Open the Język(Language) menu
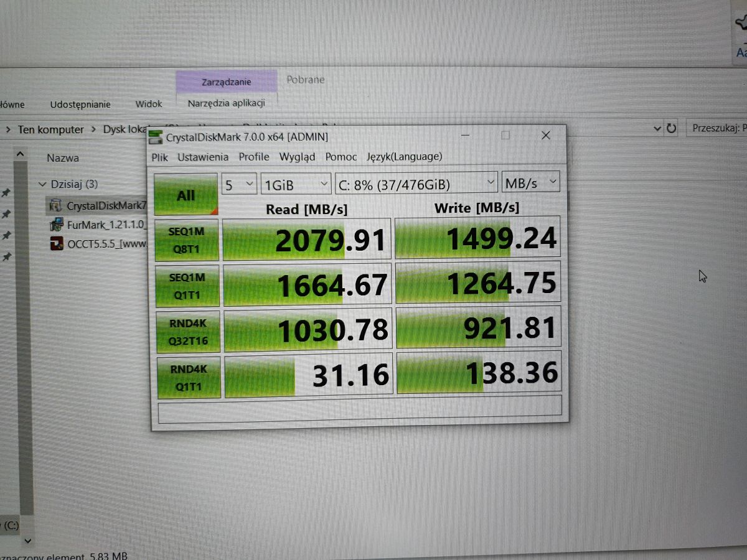The image size is (747, 560). pos(404,157)
